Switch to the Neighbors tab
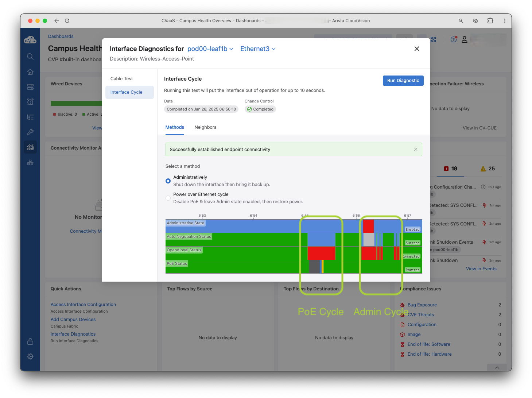 point(205,127)
